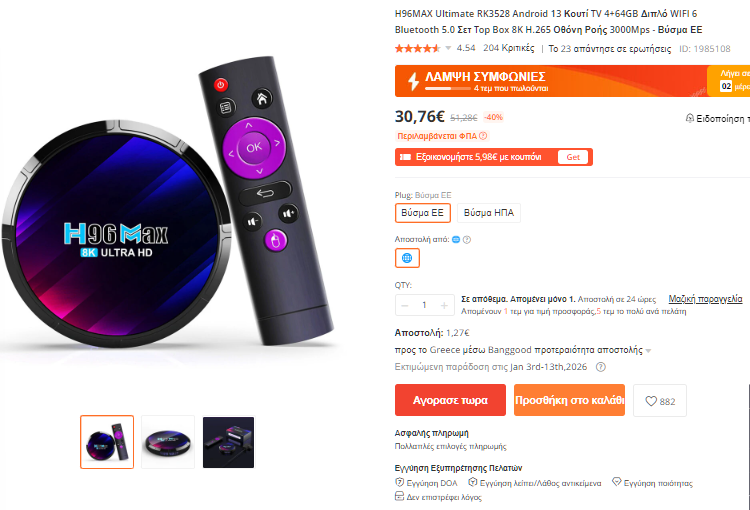Click the DOA guarantee shield icon

click(x=399, y=482)
